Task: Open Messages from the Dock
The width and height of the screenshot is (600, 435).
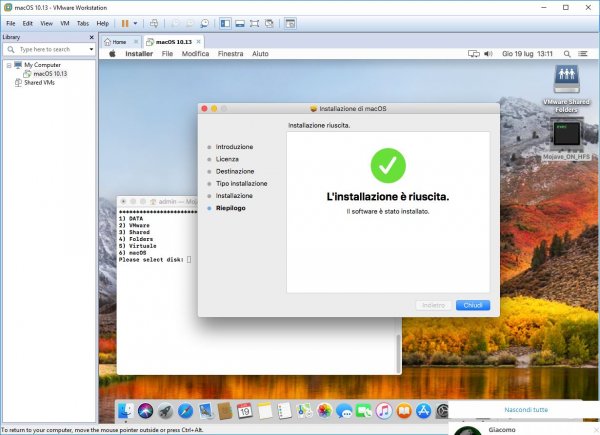Action: point(344,411)
